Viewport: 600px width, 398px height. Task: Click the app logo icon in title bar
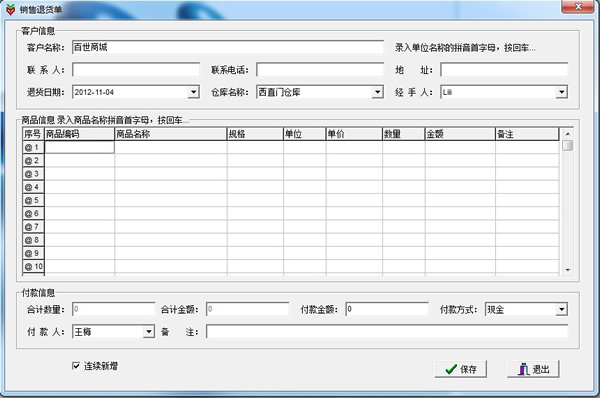[x=11, y=10]
